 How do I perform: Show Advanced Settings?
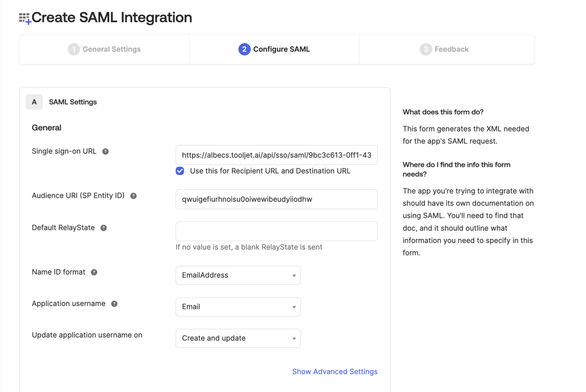(x=335, y=371)
